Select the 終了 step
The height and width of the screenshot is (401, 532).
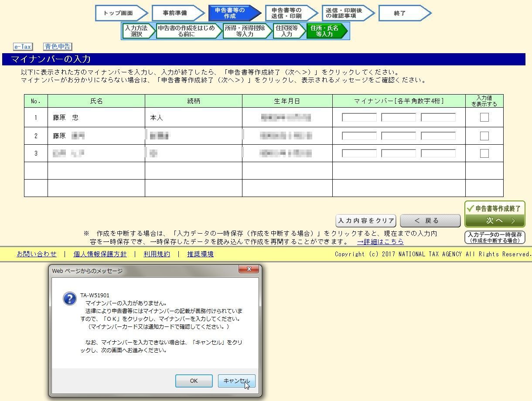(405, 13)
